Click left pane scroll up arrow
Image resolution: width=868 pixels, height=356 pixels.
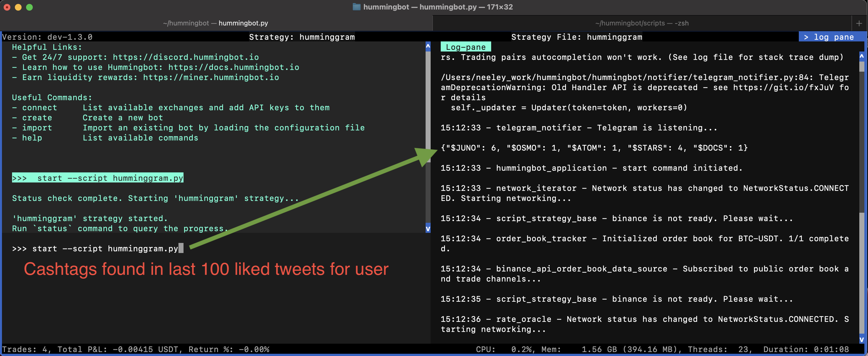click(428, 46)
